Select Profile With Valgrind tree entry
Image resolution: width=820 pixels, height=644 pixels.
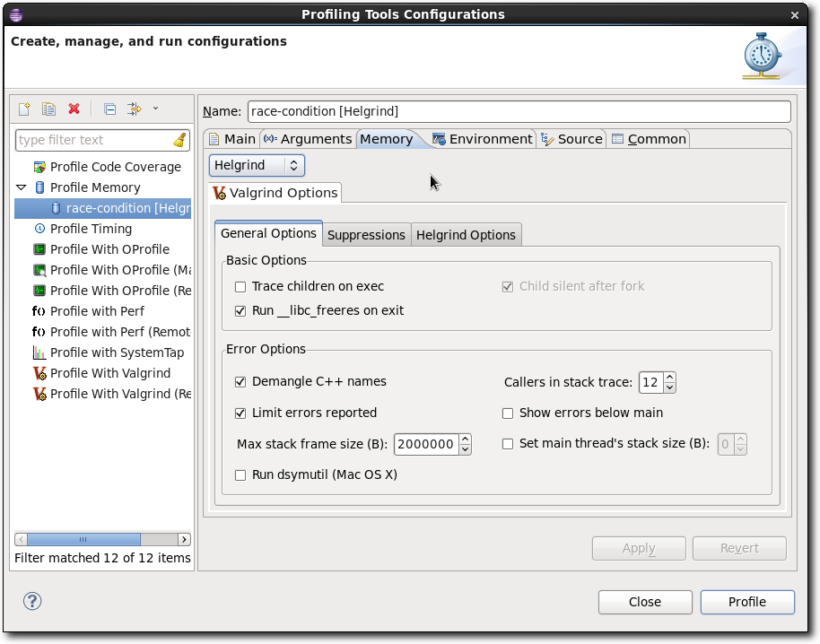click(109, 373)
